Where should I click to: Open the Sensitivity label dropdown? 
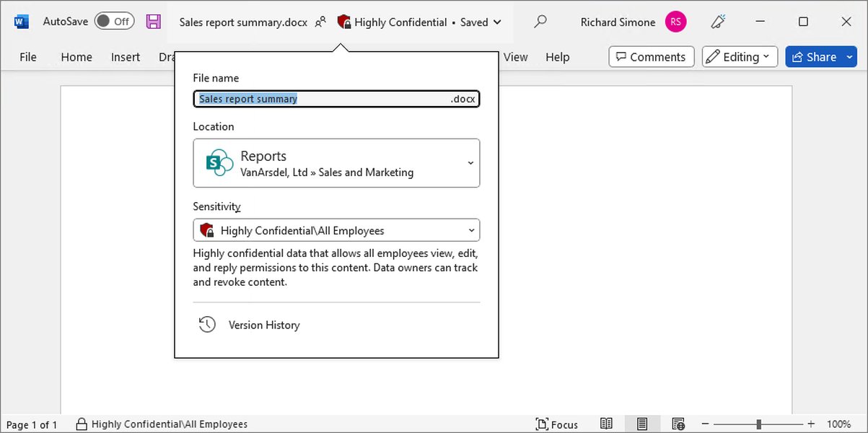coord(336,231)
